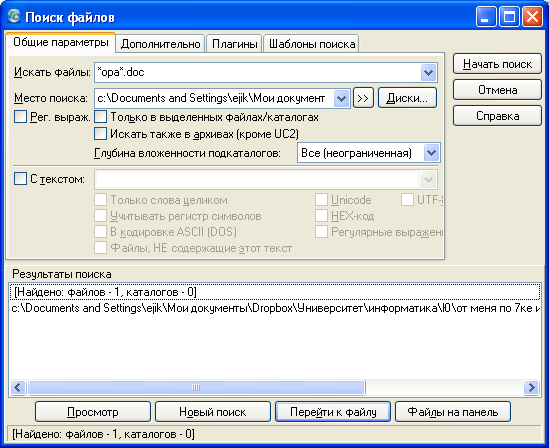The image size is (549, 448).
Task: Click the Новый поиск button
Action: click(213, 412)
